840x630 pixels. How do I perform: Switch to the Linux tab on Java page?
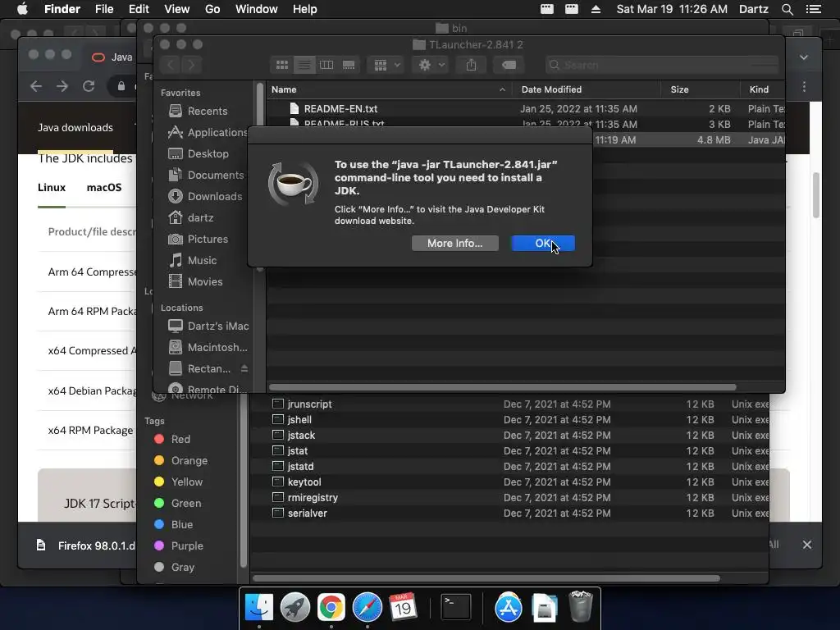52,188
